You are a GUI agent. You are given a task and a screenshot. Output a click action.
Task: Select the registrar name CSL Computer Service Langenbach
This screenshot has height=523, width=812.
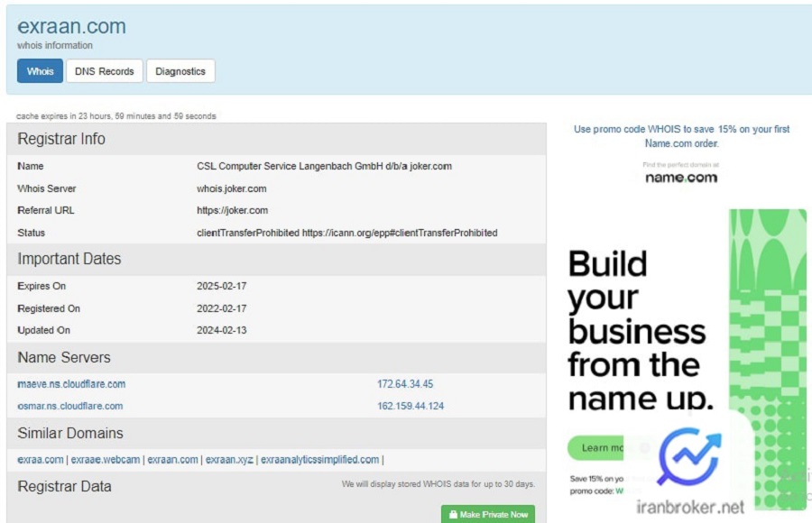pyautogui.click(x=324, y=166)
